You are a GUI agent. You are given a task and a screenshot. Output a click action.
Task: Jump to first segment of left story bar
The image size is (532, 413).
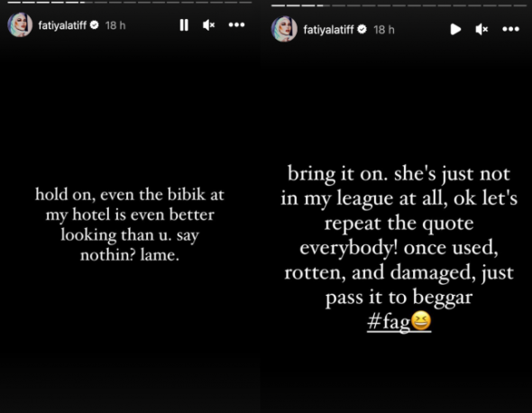point(14,3)
